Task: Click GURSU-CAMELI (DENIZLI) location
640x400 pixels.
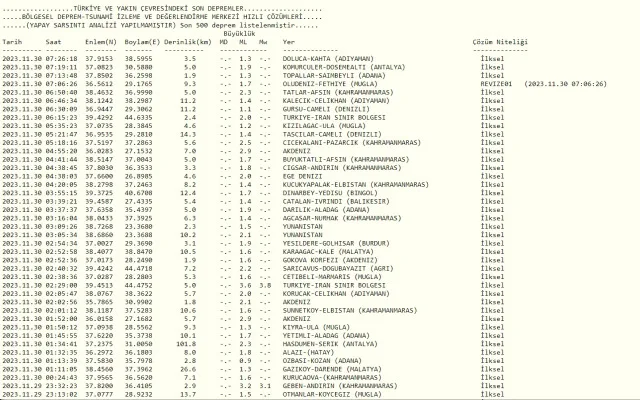Action: tap(326, 109)
